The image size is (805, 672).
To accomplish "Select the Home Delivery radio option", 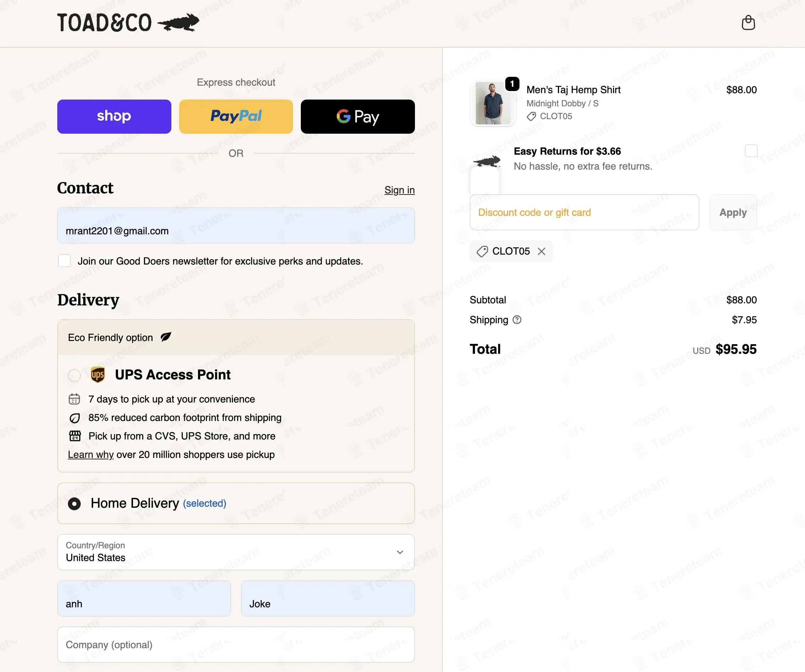I will coord(74,503).
